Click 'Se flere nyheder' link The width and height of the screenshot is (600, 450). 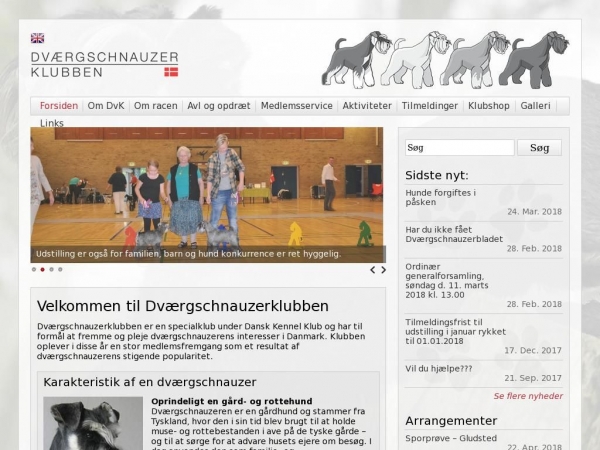coord(528,396)
